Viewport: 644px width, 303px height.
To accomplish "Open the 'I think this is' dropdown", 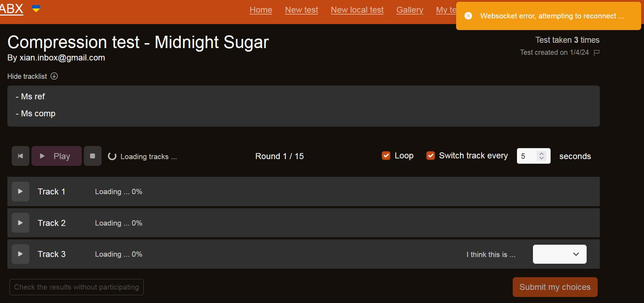I will click(x=559, y=254).
